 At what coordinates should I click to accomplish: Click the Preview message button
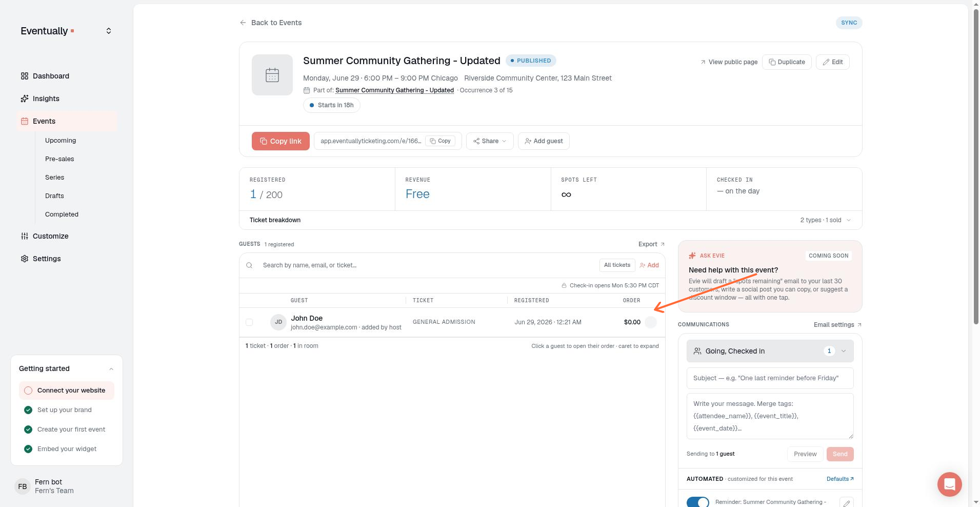(805, 454)
